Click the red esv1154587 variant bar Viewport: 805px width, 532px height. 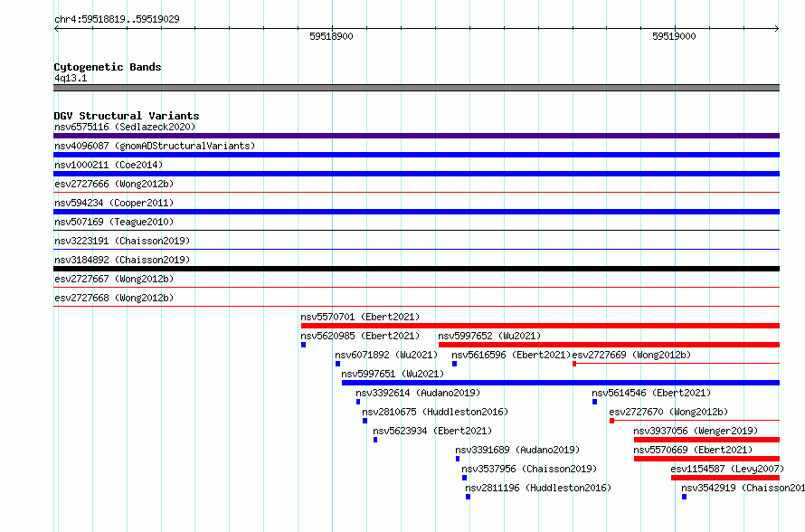pyautogui.click(x=725, y=478)
